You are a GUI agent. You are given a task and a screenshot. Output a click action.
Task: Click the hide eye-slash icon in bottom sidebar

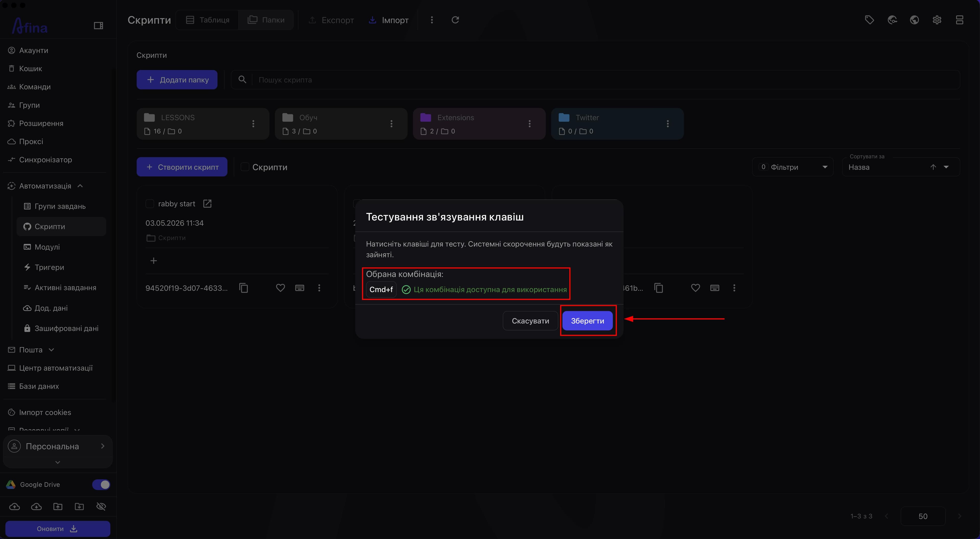pyautogui.click(x=101, y=506)
